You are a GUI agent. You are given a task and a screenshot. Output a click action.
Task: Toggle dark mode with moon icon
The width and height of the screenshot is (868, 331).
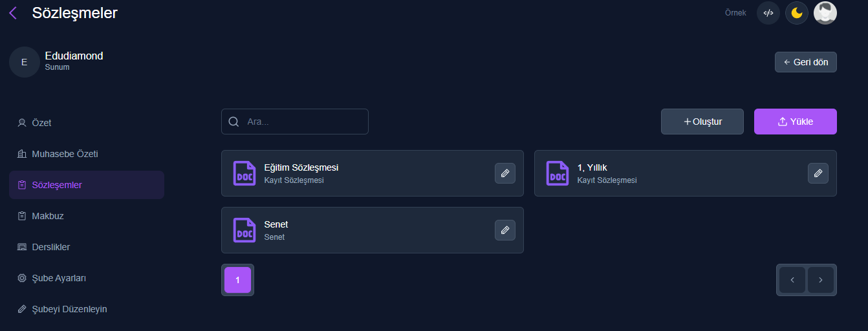pyautogui.click(x=797, y=13)
